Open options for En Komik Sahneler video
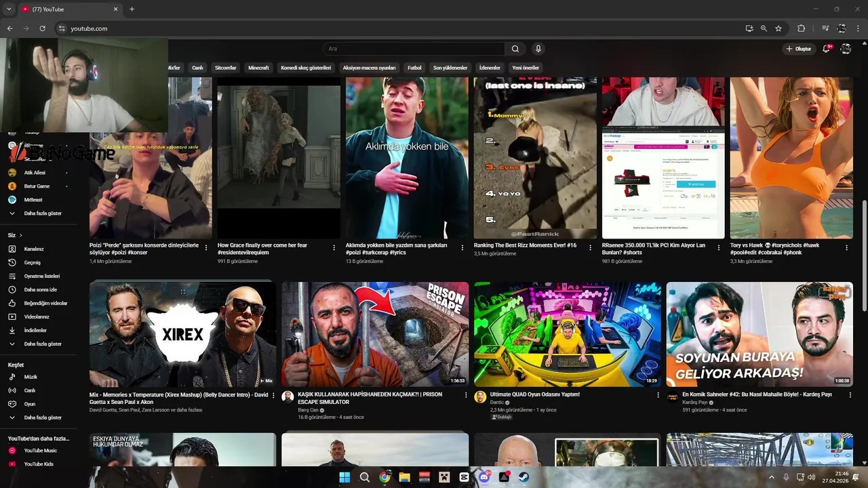 (850, 395)
